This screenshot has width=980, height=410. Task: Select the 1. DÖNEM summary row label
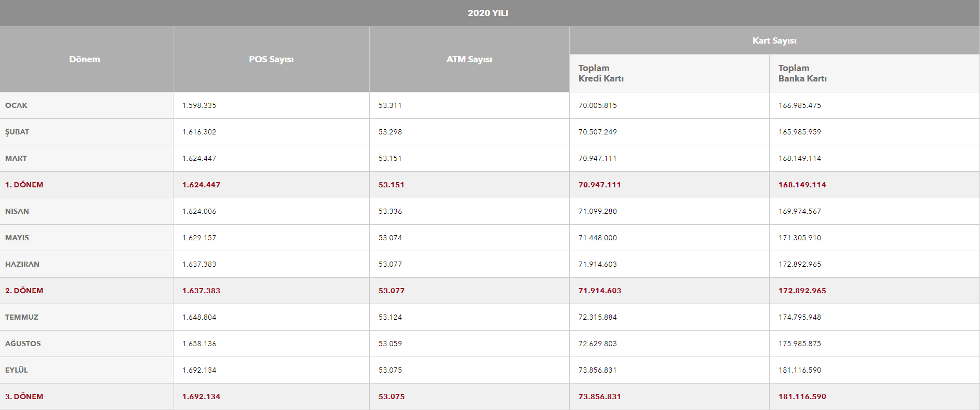tap(24, 185)
